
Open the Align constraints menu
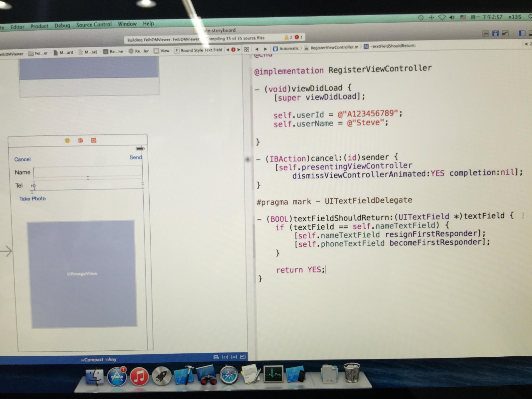pos(216,357)
